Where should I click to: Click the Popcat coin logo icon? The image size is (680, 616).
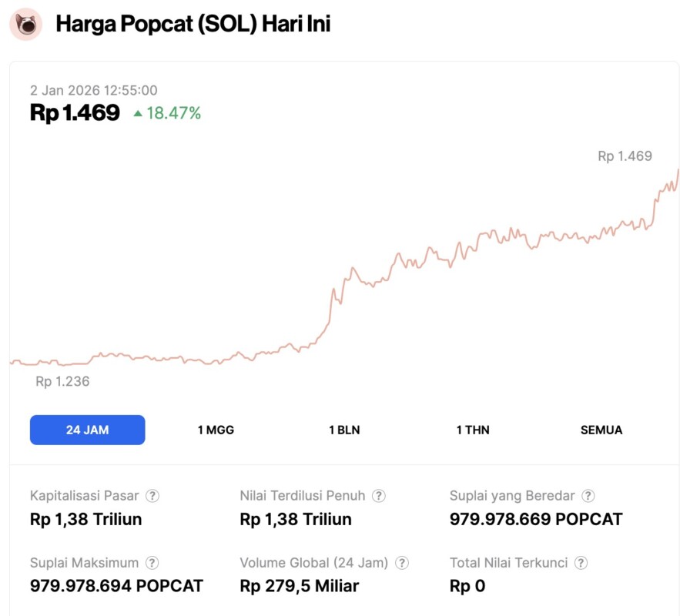(25, 24)
